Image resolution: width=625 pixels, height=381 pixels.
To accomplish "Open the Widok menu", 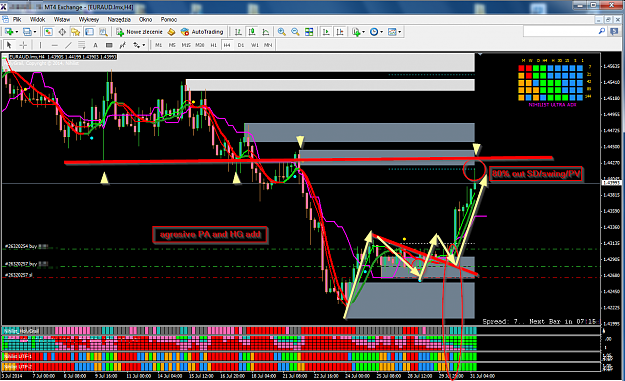I will [37, 19].
